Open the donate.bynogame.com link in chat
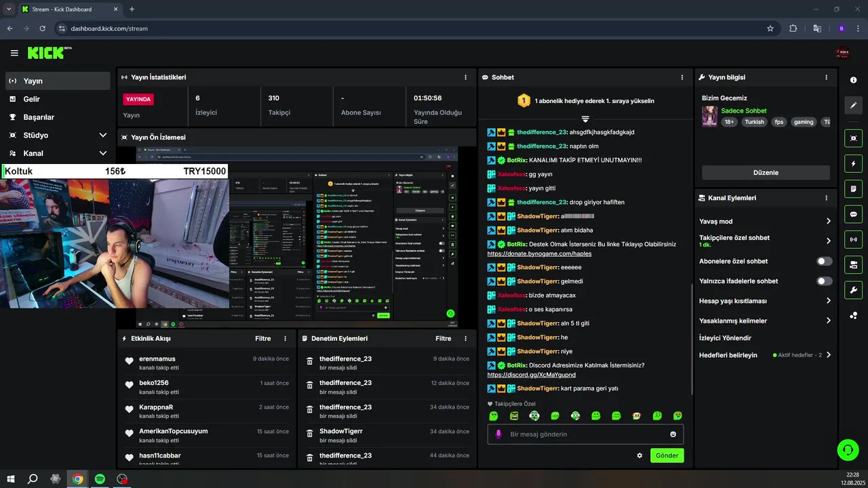The height and width of the screenshot is (488, 868). [x=539, y=253]
